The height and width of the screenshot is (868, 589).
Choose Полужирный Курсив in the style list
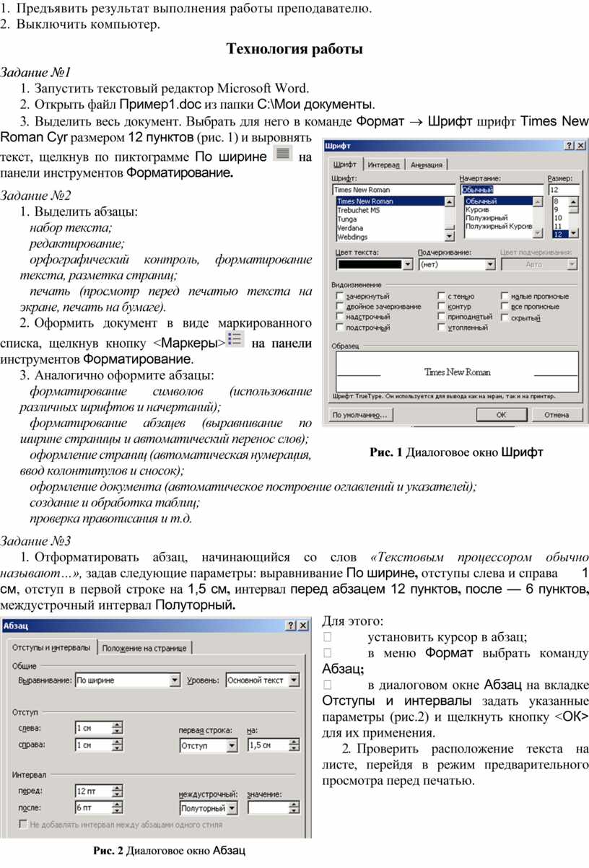coord(499,227)
